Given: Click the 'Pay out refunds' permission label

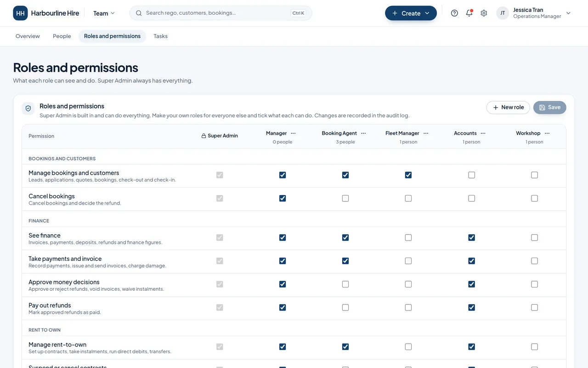Looking at the screenshot, I should click(x=50, y=305).
